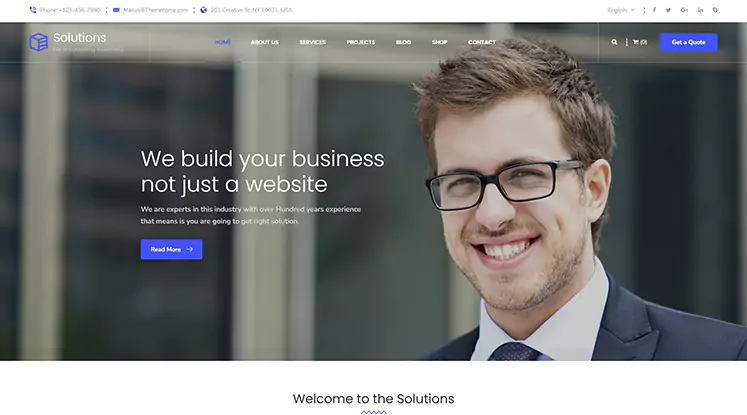The height and width of the screenshot is (415, 747).
Task: Open the About Us menu
Action: click(x=264, y=42)
